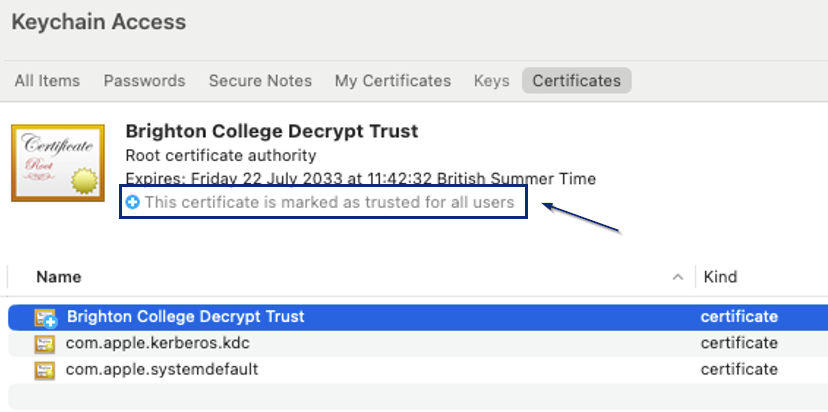Click the large root certificate thumbnail image
The width and height of the screenshot is (828, 412).
(x=58, y=163)
